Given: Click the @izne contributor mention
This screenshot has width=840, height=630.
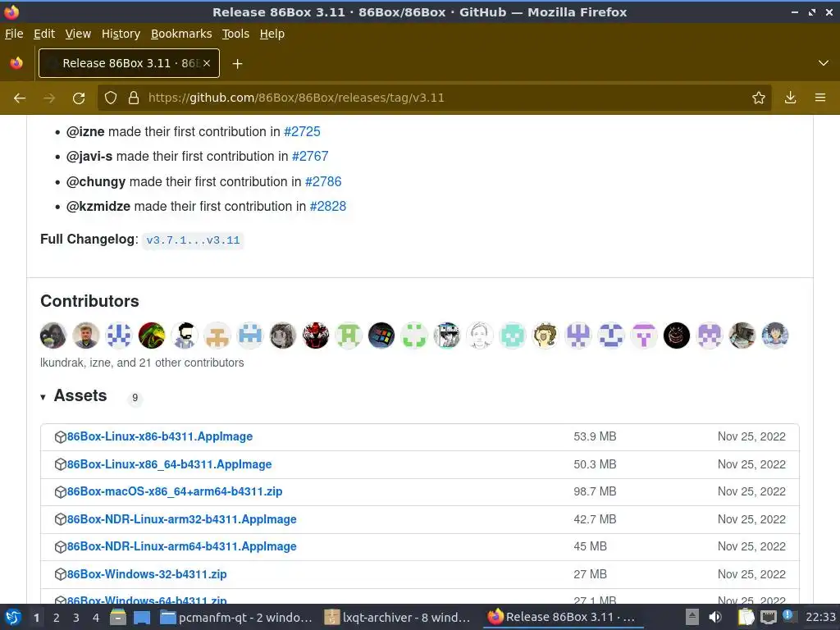Looking at the screenshot, I should pyautogui.click(x=85, y=132).
